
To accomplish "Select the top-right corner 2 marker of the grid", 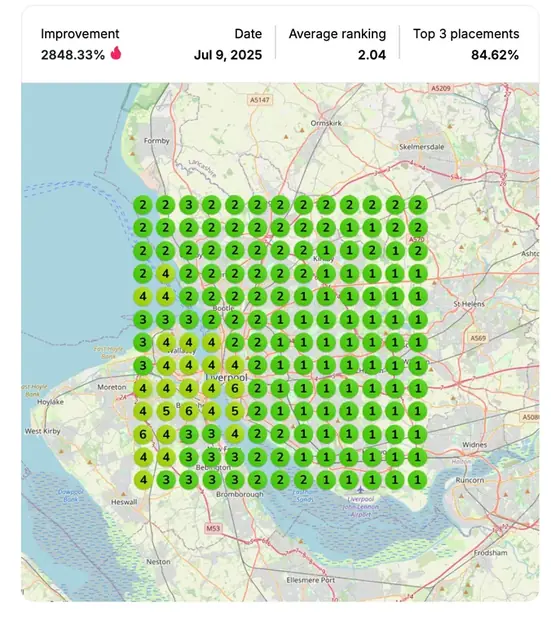I will coord(418,205).
